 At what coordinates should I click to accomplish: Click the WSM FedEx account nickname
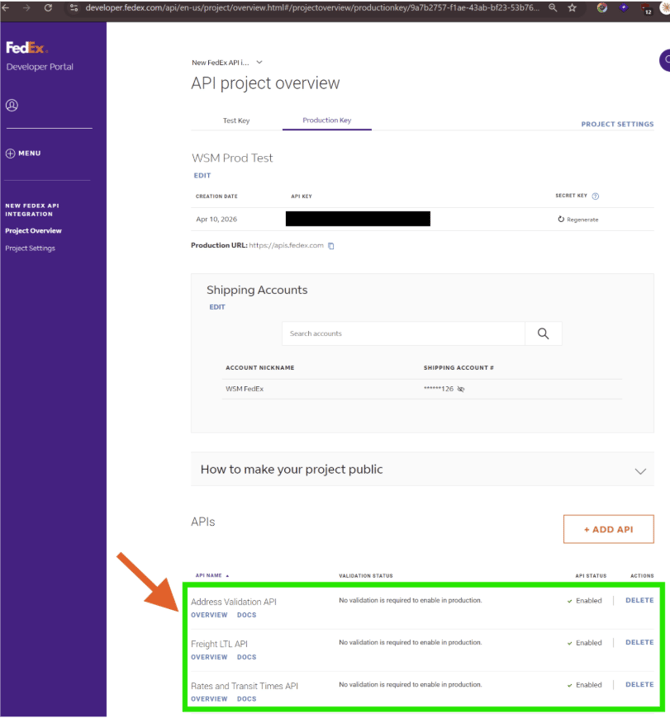click(x=245, y=389)
